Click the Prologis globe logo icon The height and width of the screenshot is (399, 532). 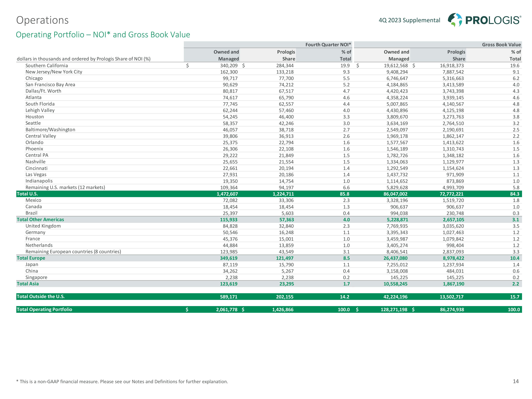coord(455,20)
